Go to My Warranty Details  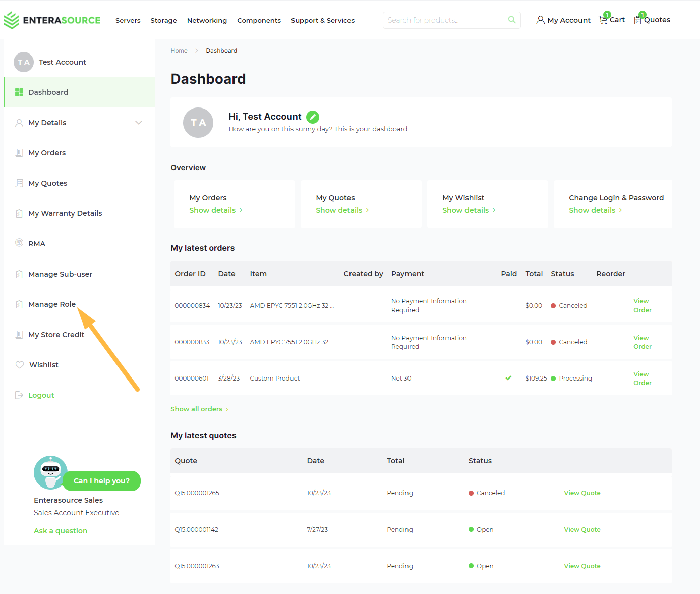(65, 213)
